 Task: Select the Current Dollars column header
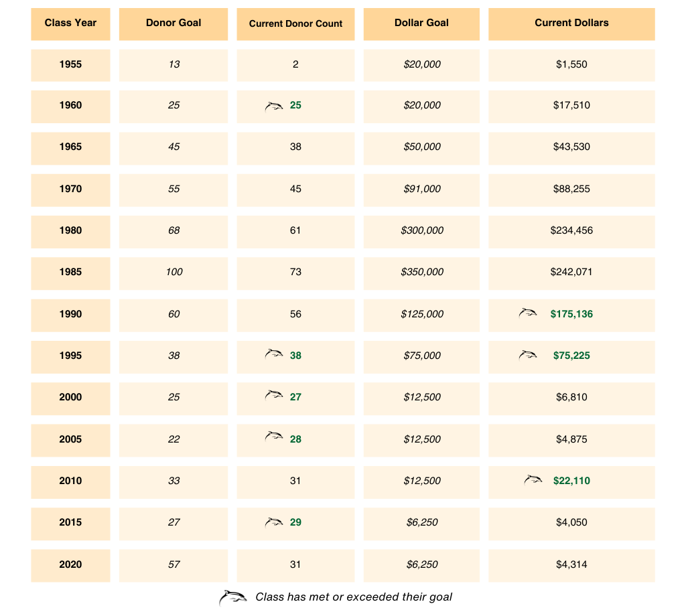(571, 23)
